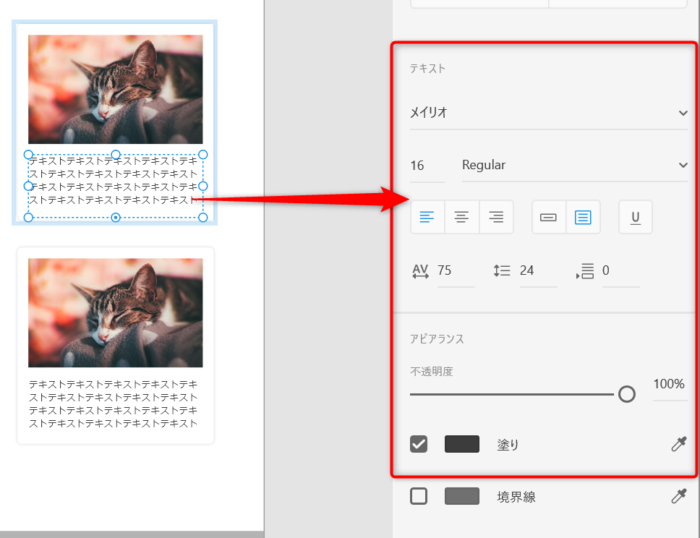Select the cat image in the lower card
700x538 pixels.
[x=115, y=312]
